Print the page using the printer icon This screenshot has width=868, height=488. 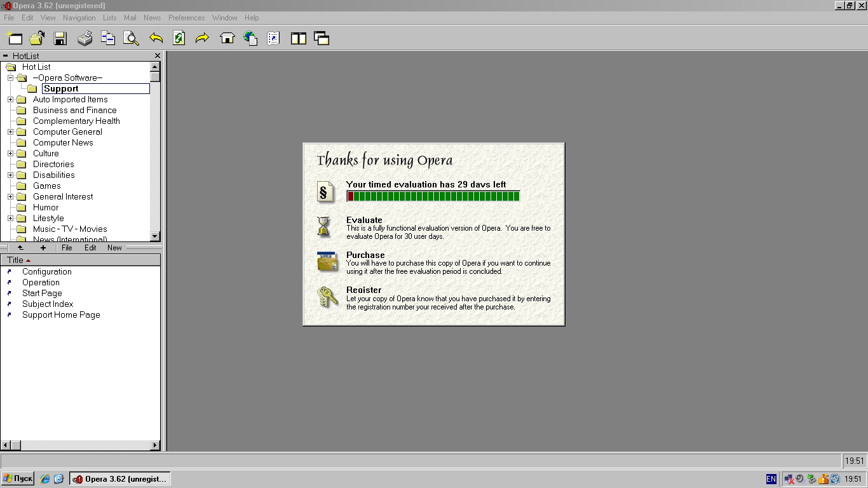point(85,39)
